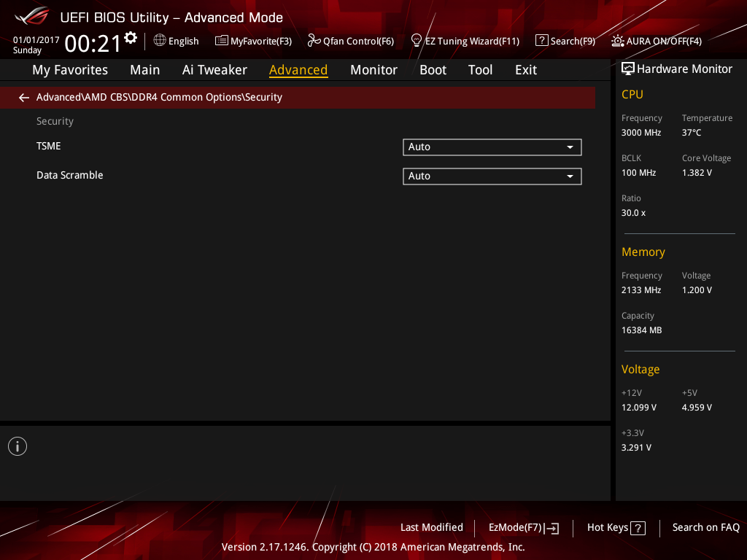Open Hot Keys
This screenshot has height=560, width=747.
pyautogui.click(x=608, y=528)
